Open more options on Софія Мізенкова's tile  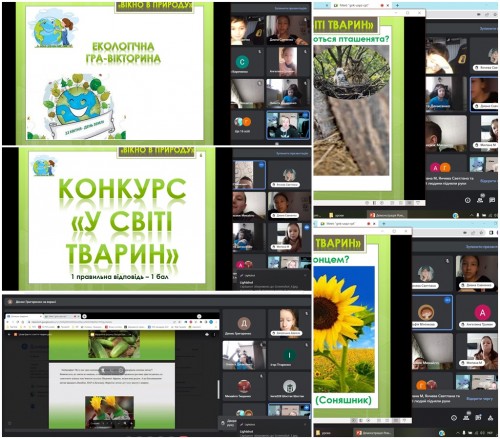[x=447, y=300]
